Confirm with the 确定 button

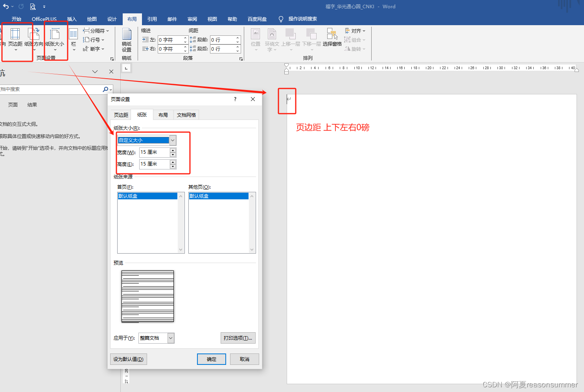click(212, 359)
